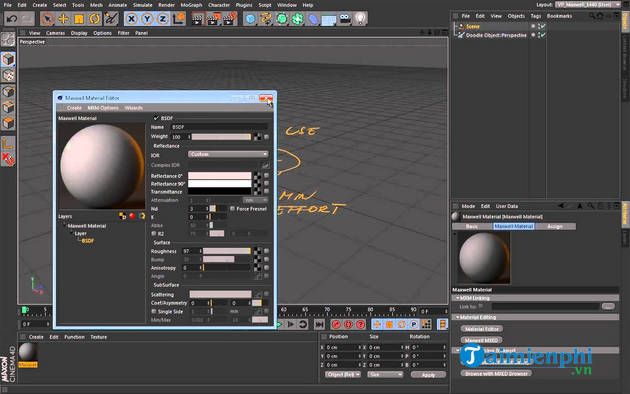Viewport: 630px width, 394px height.
Task: Add a Floor environment object
Action: (329, 19)
